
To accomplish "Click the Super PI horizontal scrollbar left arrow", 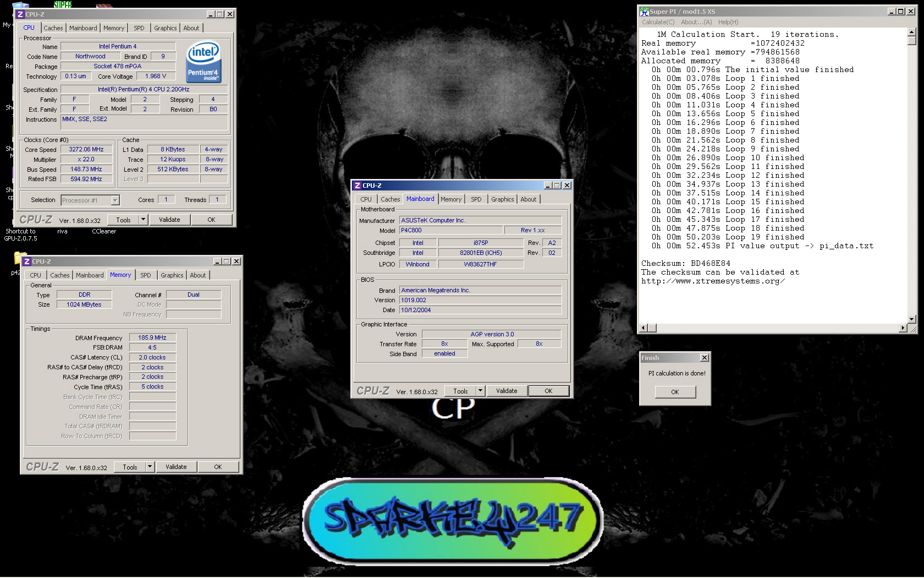I will (643, 328).
